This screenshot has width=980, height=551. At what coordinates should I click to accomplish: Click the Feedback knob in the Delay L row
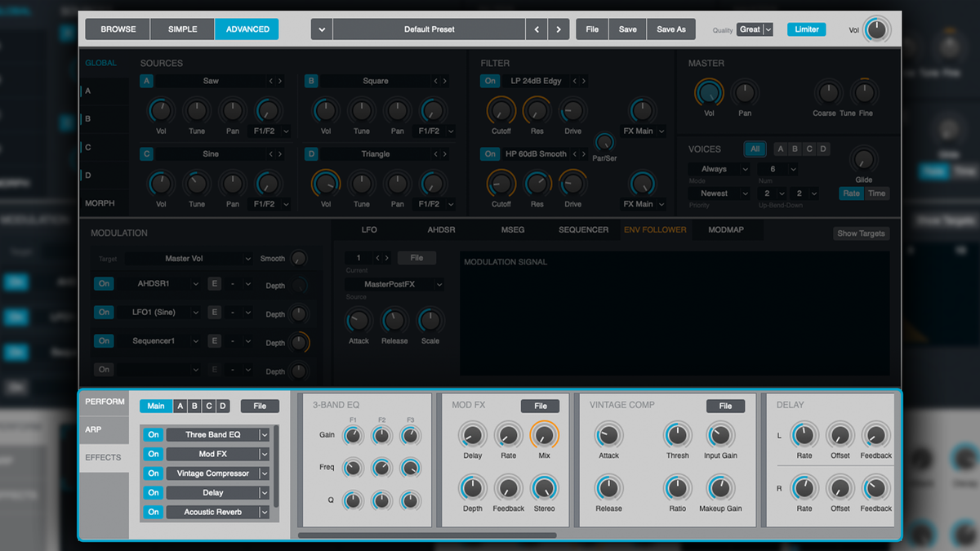click(x=875, y=436)
